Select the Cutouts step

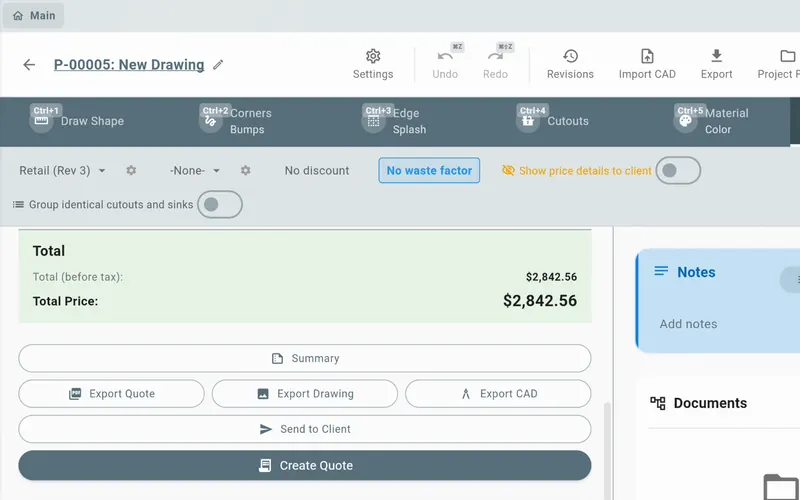point(553,121)
